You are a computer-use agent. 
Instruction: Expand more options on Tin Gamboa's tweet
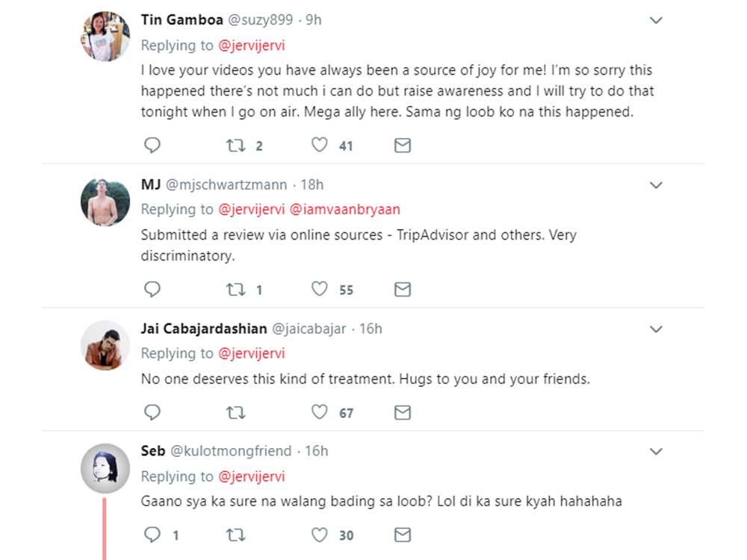click(656, 21)
